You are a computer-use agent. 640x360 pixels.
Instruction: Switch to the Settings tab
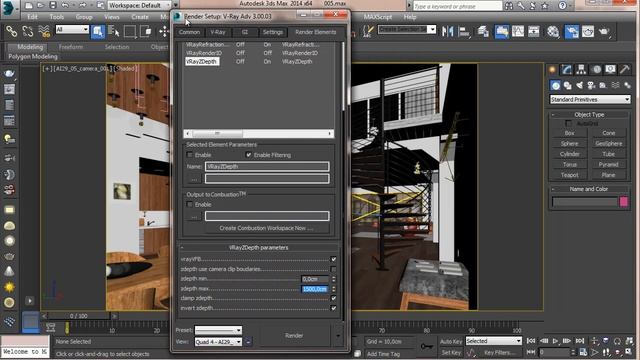coord(273,32)
